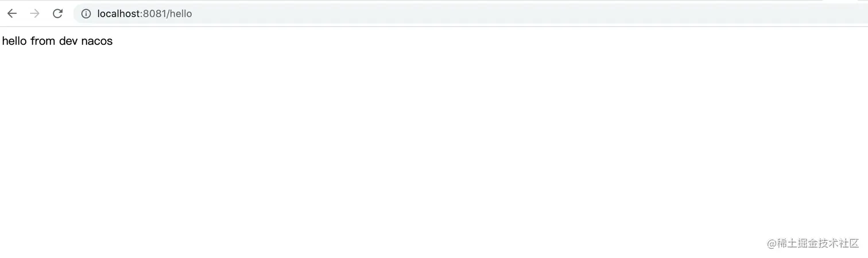
Task: Click the word "nacos" on the page
Action: pos(97,41)
